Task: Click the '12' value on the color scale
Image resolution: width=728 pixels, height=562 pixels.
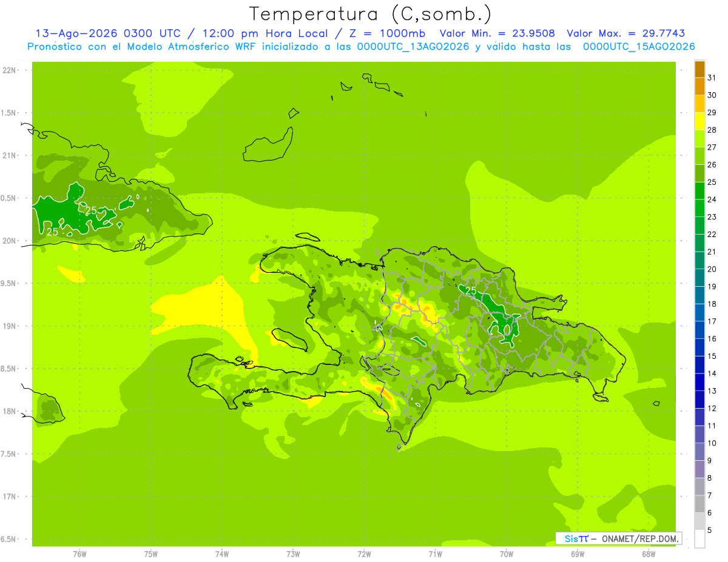Action: [x=712, y=408]
